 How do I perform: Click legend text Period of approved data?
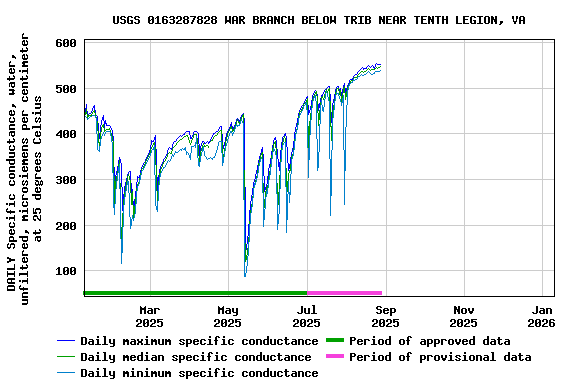(429, 341)
